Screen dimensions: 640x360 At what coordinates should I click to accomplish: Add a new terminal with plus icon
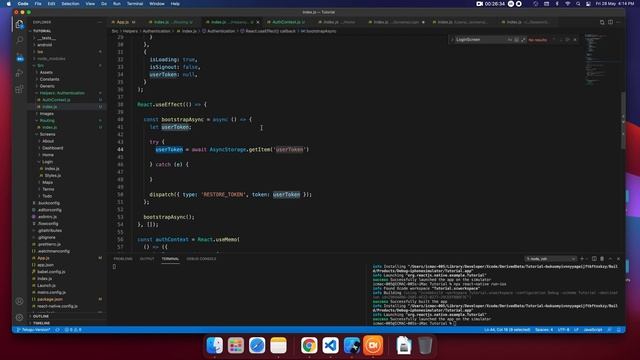tap(582, 259)
